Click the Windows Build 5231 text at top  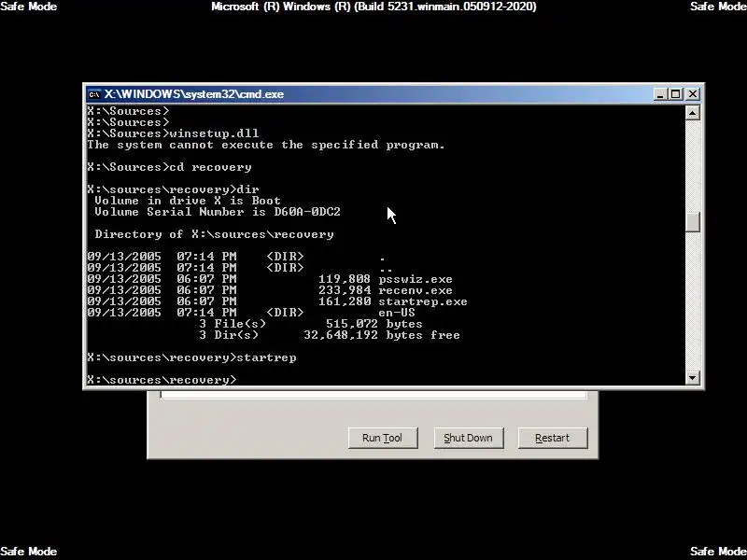[x=374, y=7]
